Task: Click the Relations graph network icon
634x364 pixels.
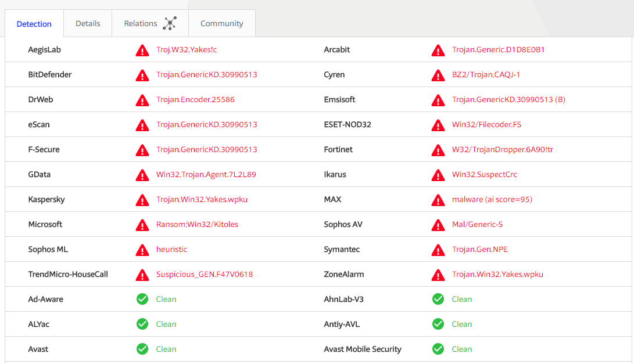Action: 169,24
